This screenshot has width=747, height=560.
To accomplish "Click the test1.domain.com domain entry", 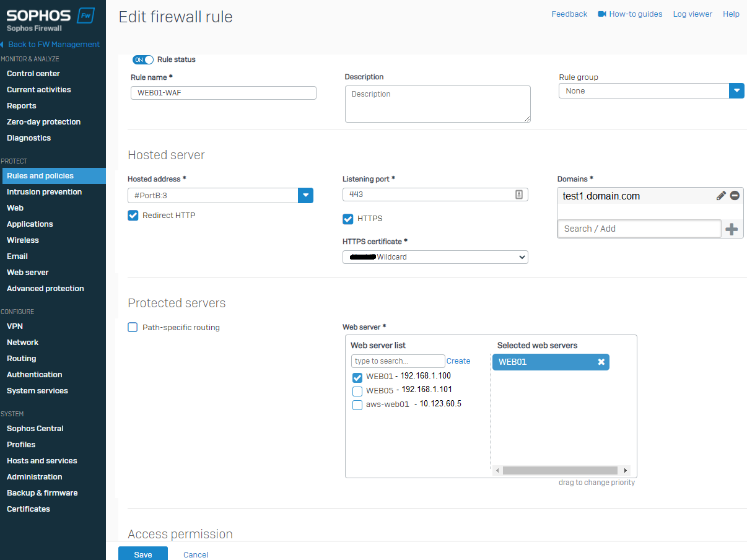I will point(601,196).
